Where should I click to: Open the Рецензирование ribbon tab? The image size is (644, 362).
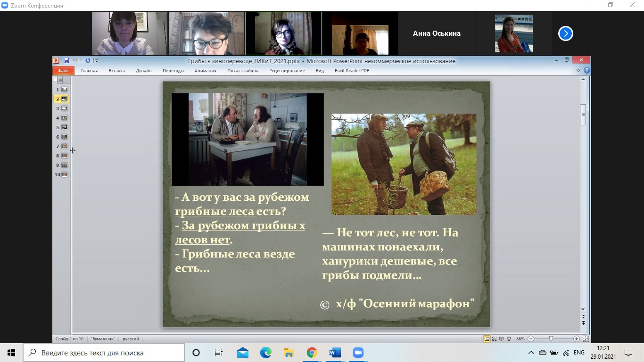pos(287,71)
